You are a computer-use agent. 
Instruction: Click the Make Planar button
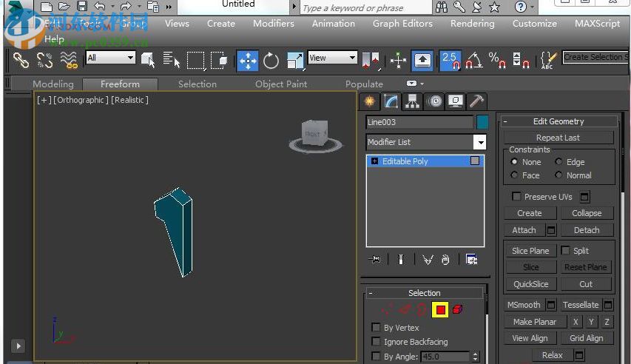(x=535, y=322)
